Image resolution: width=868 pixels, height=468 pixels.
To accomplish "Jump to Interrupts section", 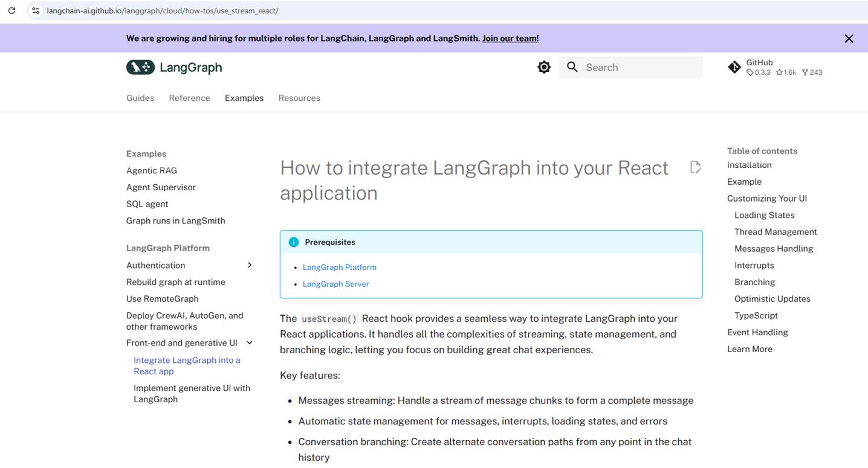I will pos(754,265).
